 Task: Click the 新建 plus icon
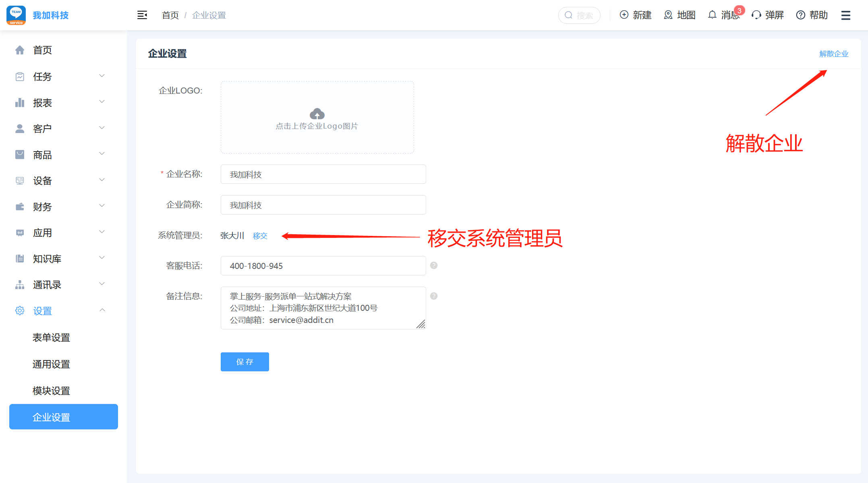click(x=624, y=15)
